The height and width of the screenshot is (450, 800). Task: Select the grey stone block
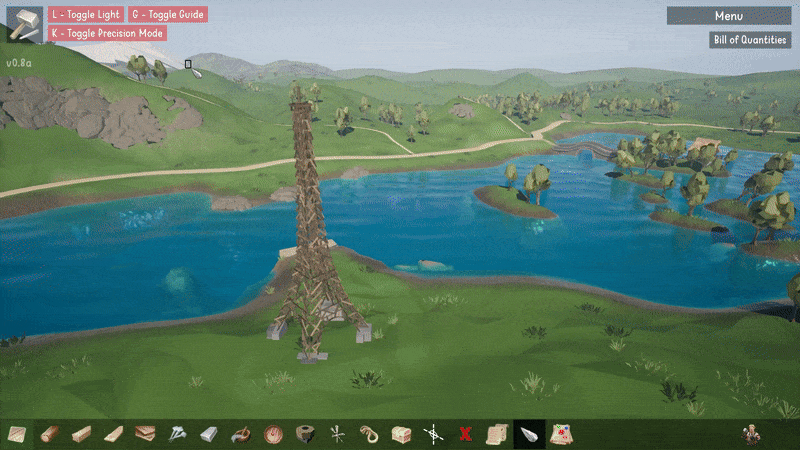(x=209, y=434)
